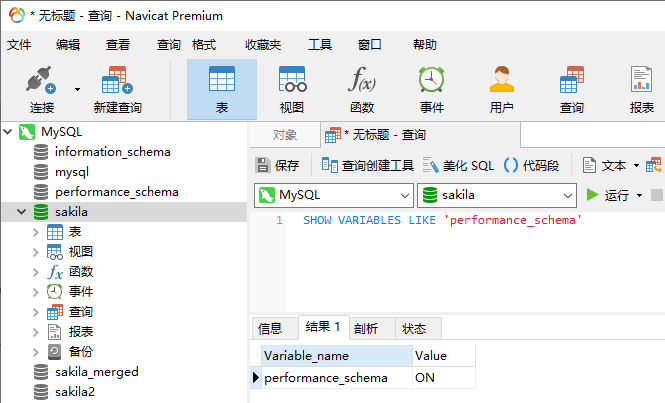This screenshot has height=403, width=665.
Task: Run the query with 运行 button
Action: click(x=607, y=196)
